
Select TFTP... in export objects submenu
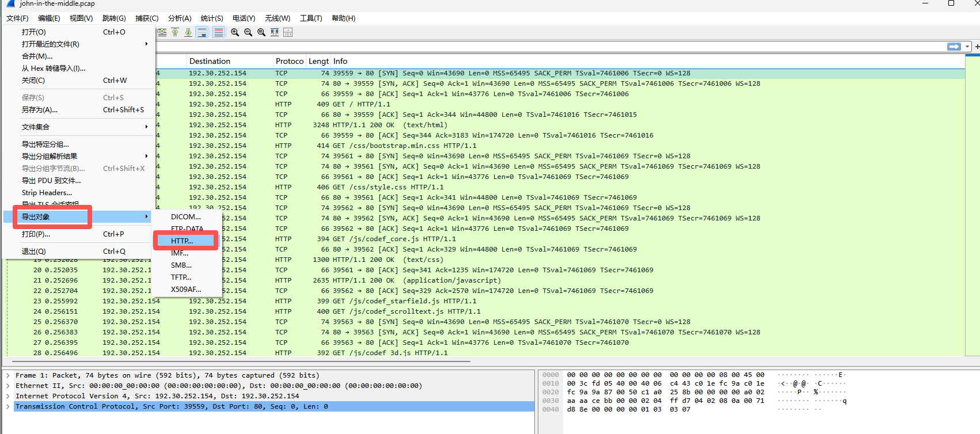187,277
